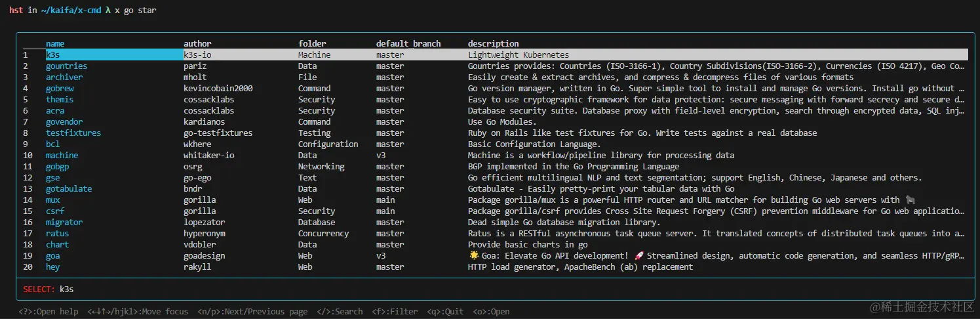Image resolution: width=980 pixels, height=319 pixels.
Task: Select the k3s repository name
Action: tap(53, 55)
